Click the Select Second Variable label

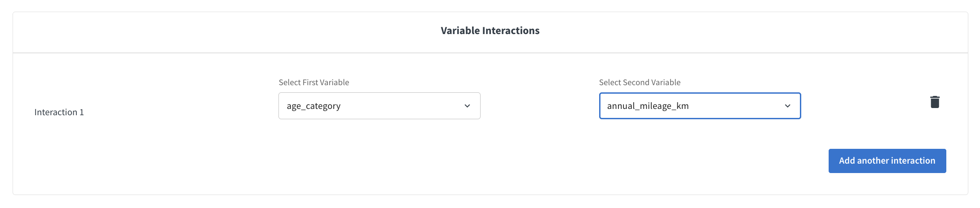[x=640, y=82]
